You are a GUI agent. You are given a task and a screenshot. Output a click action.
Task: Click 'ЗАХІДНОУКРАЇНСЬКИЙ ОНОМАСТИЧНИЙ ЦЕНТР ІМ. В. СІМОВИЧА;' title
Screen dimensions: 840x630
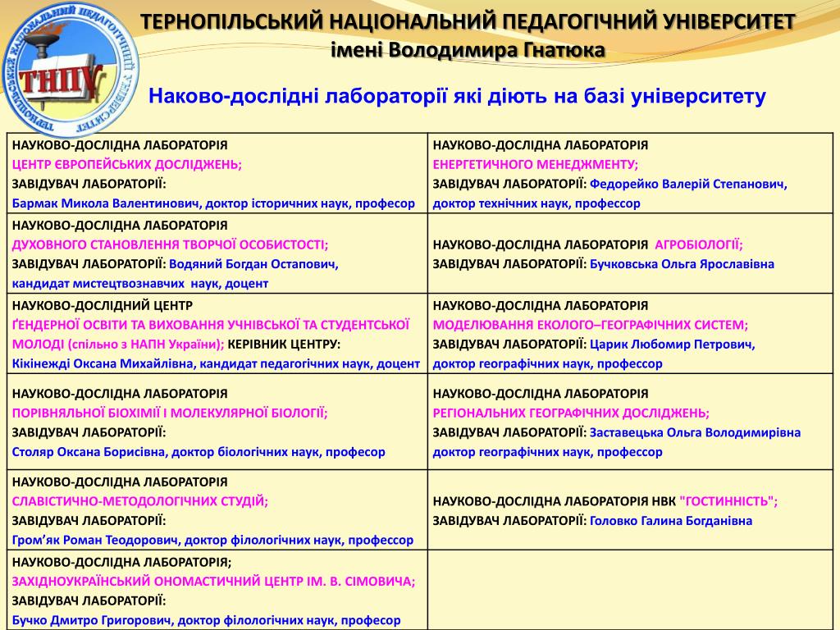click(213, 582)
